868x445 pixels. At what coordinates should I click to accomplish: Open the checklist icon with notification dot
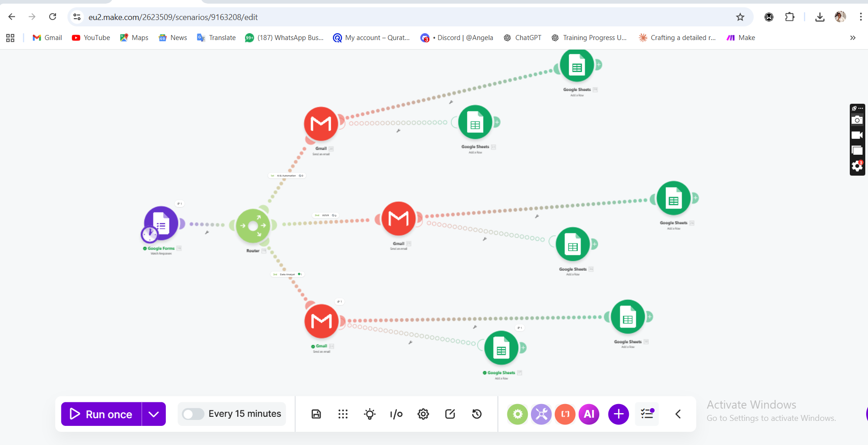coord(647,414)
